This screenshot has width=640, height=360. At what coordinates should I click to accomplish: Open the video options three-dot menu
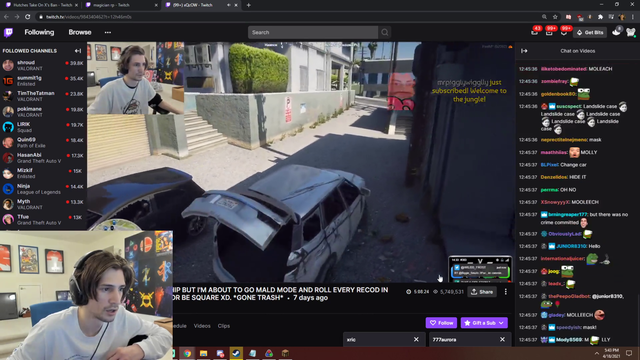(506, 292)
